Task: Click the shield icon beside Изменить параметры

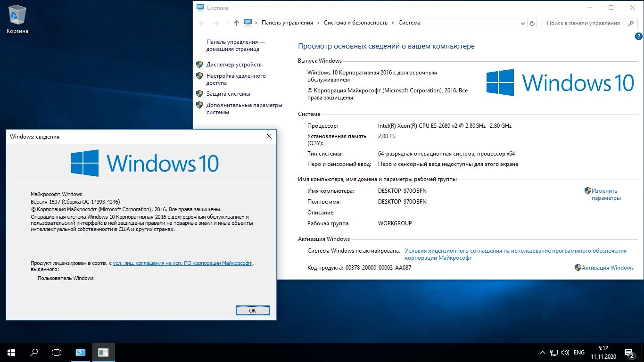Action: click(588, 191)
